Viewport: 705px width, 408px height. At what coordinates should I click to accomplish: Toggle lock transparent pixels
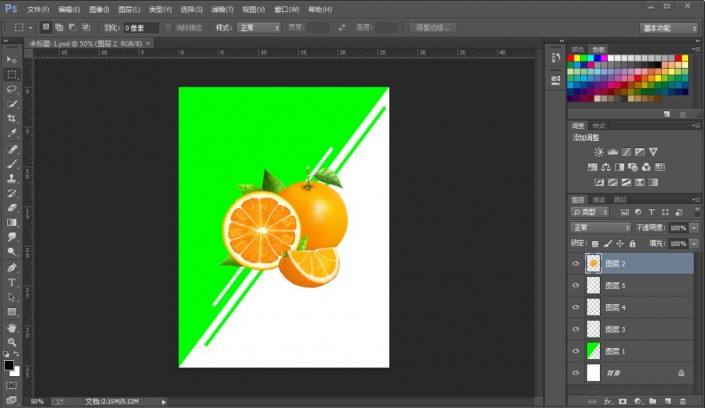595,244
